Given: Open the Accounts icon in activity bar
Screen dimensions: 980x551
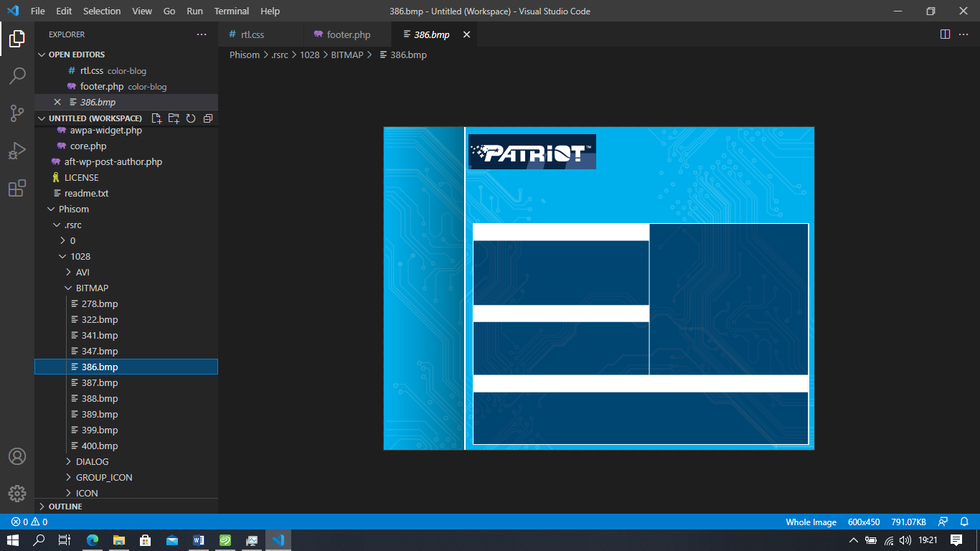Looking at the screenshot, I should pyautogui.click(x=17, y=456).
